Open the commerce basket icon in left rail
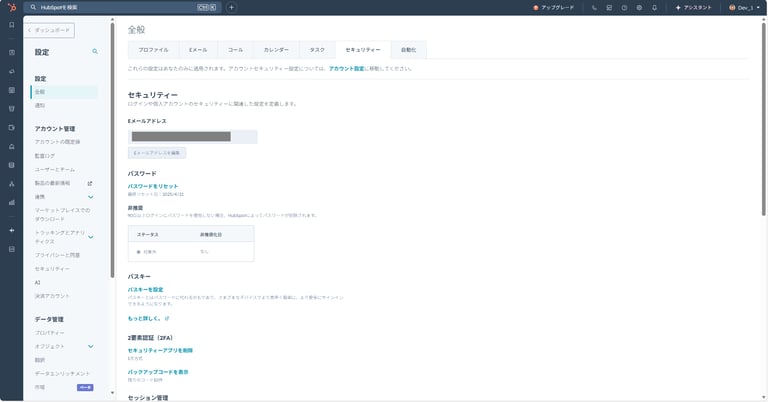Screen dimensions: 768x402 tap(12, 109)
